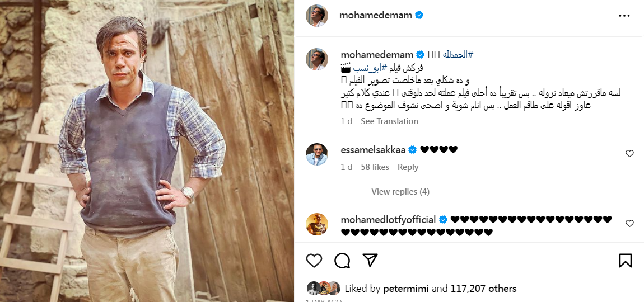Screen dimensions: 644x302
Task: Like the post with heart icon
Action: pyautogui.click(x=314, y=261)
